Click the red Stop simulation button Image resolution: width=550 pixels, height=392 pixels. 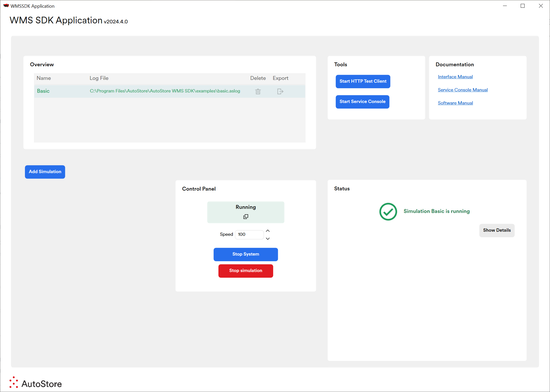tap(246, 271)
